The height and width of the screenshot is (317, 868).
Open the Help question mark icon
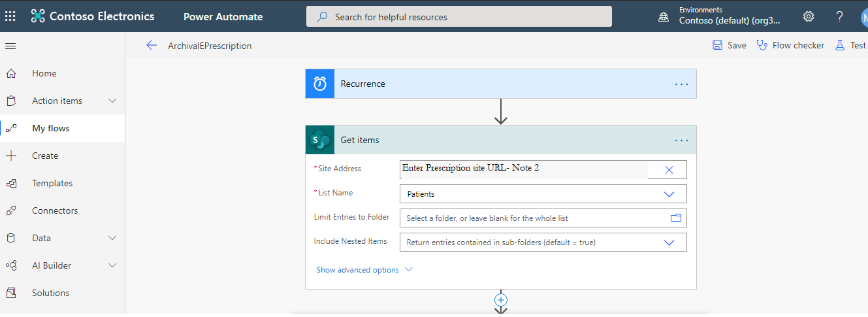(x=840, y=16)
